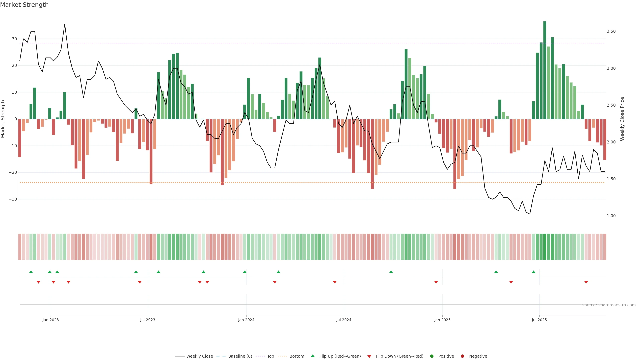
Task: Toggle the Top legend entry
Action: coord(270,356)
